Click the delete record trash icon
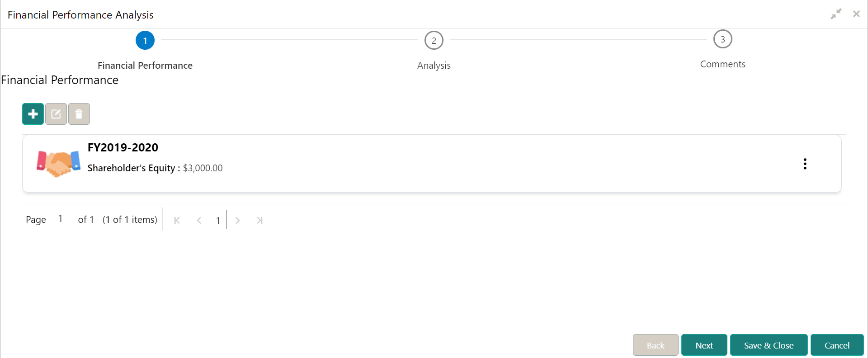The height and width of the screenshot is (358, 868). click(x=79, y=113)
